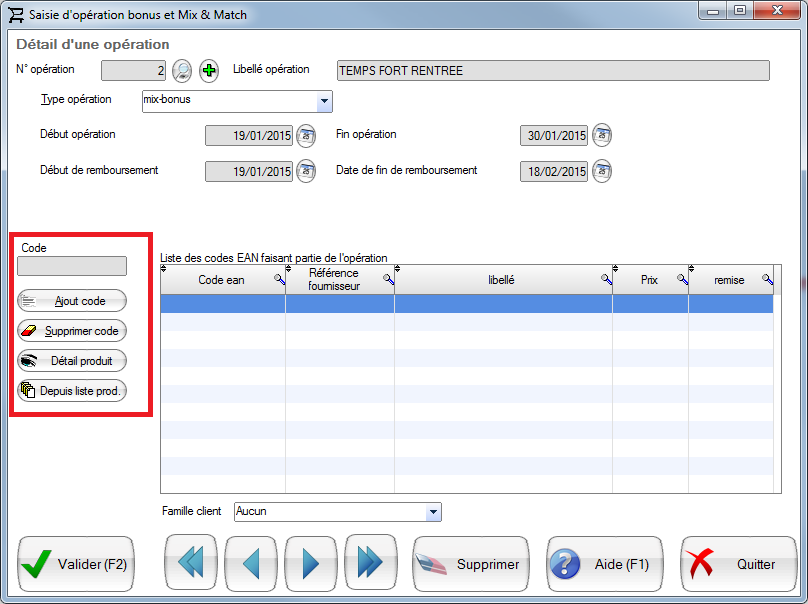The image size is (808, 604).
Task: Click sort arrows on remise column
Action: coord(692,269)
